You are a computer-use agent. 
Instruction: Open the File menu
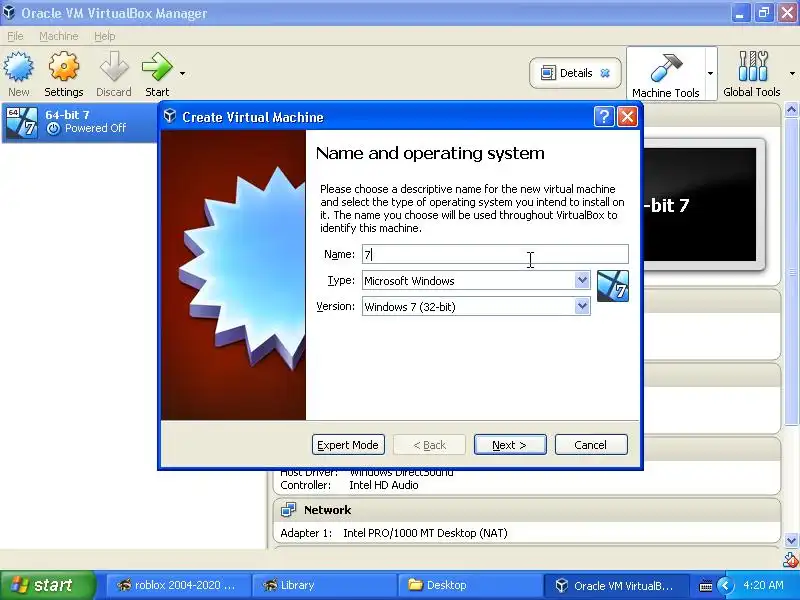(15, 36)
